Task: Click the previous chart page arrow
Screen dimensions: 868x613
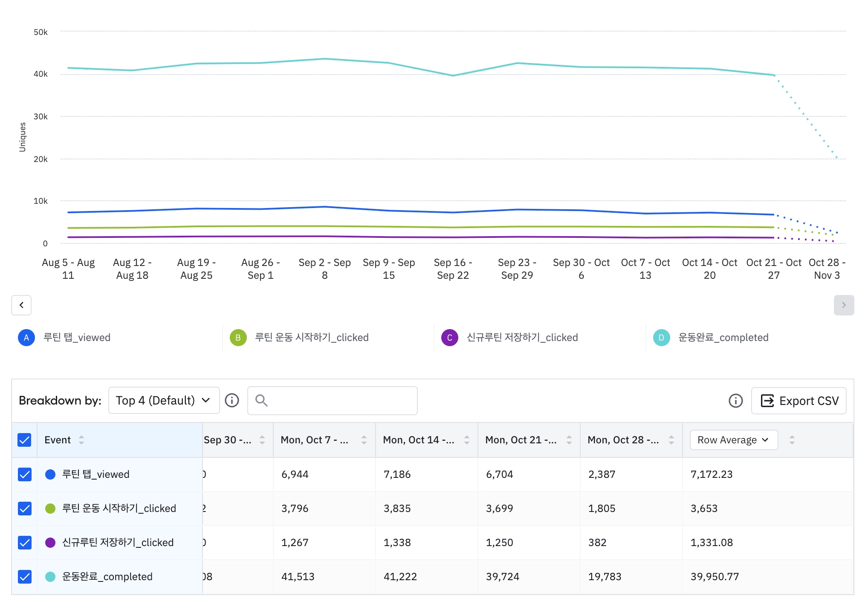Action: tap(21, 305)
